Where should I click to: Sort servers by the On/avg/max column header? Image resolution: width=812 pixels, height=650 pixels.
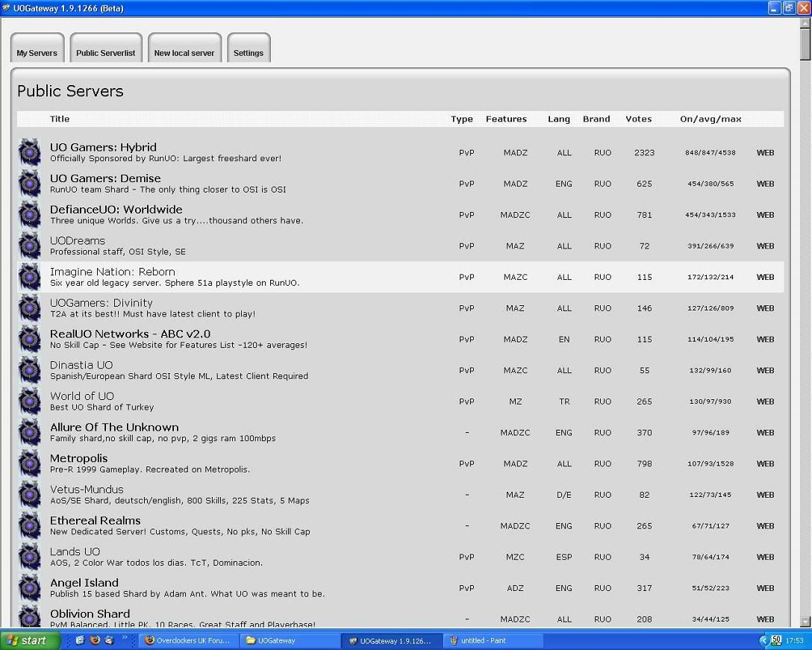(710, 119)
